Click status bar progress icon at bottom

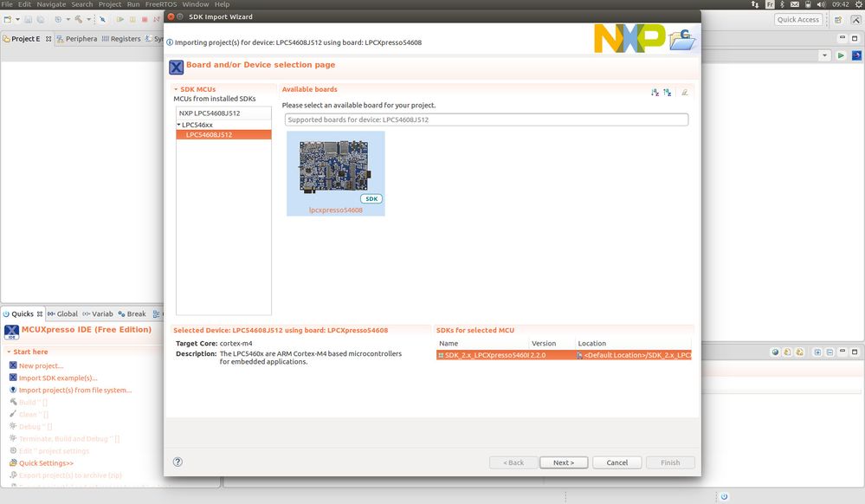pos(724,496)
